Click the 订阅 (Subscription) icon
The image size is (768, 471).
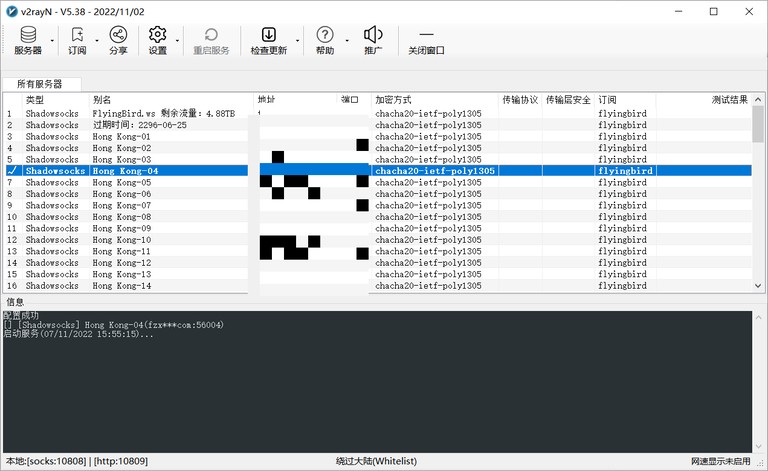[x=77, y=40]
